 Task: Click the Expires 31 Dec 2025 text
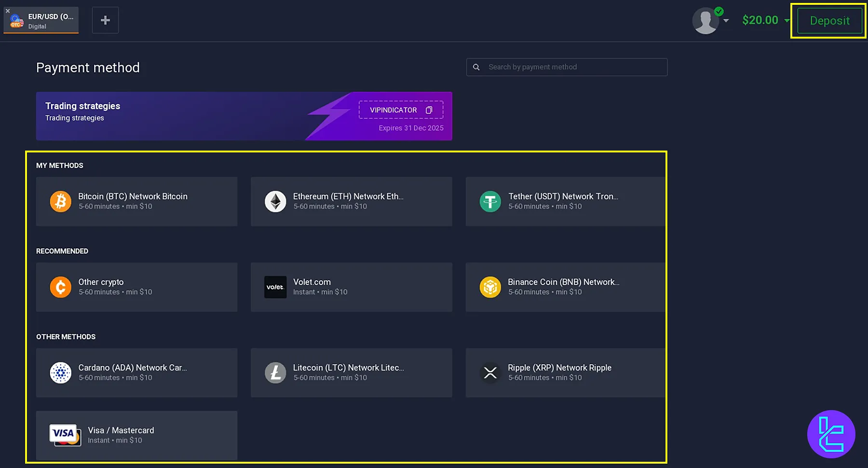tap(411, 128)
